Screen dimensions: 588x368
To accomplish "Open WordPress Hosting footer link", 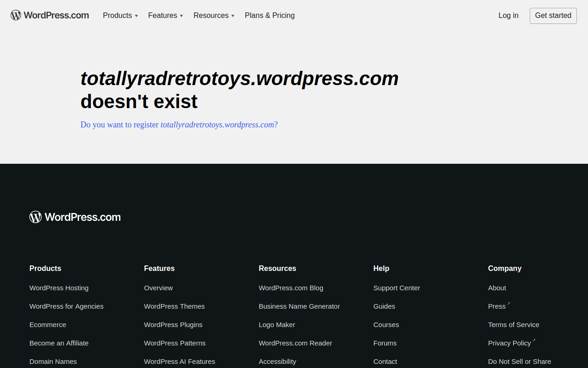I will tap(59, 288).
